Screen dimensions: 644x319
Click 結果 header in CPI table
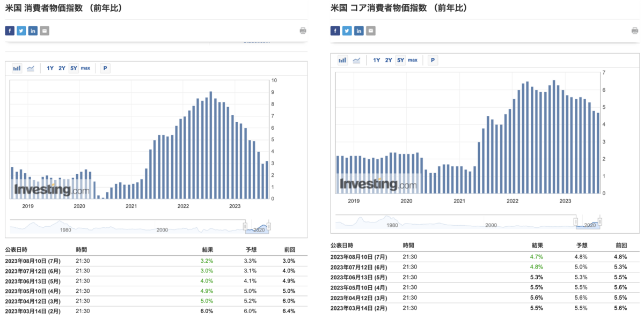(208, 249)
